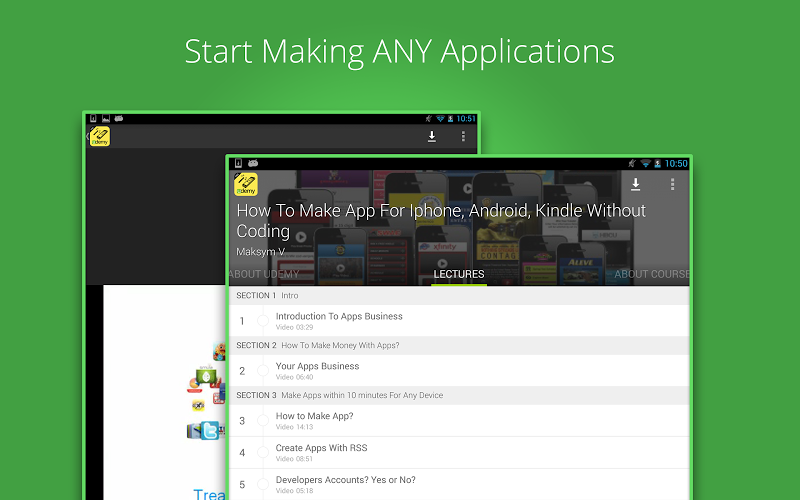The image size is (800, 500).
Task: Click the 10:51 clock in the back window
Action: pos(466,118)
